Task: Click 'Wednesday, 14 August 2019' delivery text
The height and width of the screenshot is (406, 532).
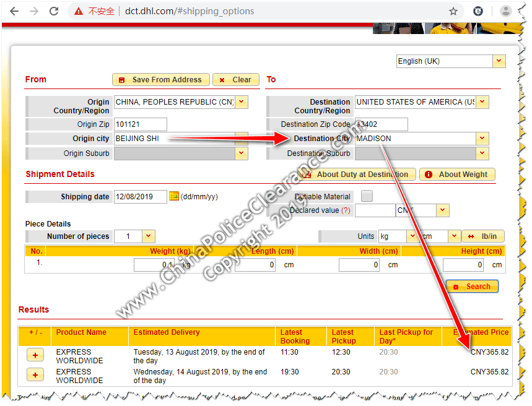Action: (x=182, y=372)
